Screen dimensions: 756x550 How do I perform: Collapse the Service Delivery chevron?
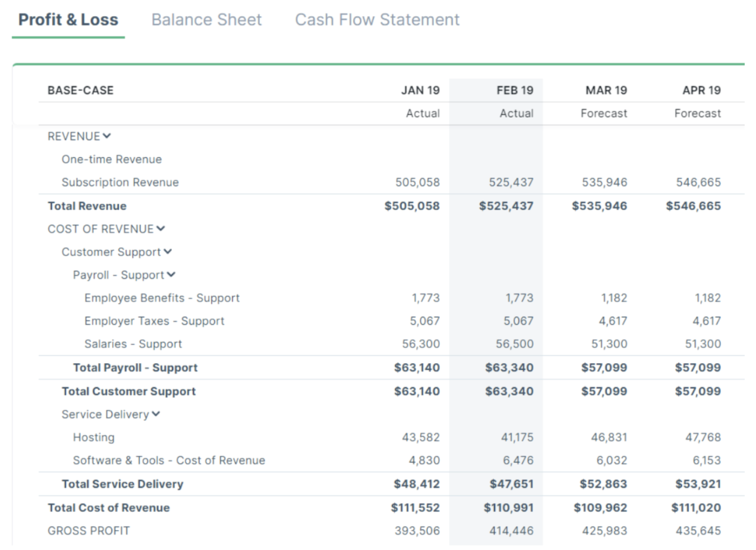tap(156, 414)
